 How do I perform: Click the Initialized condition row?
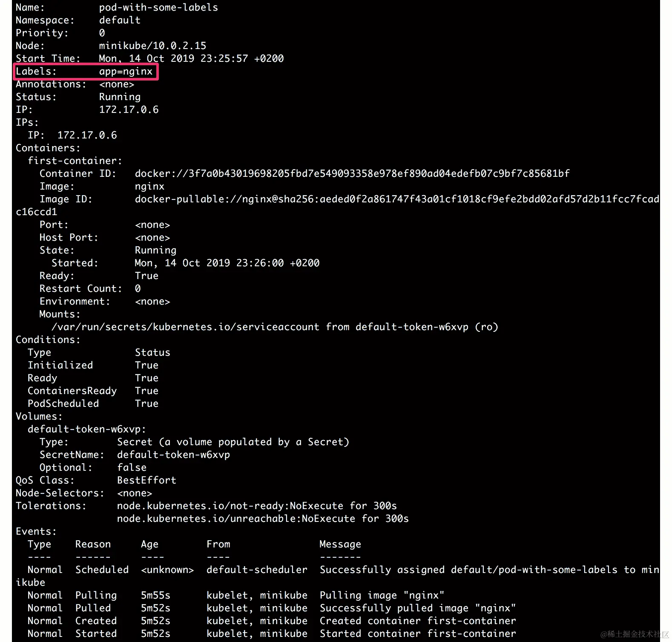click(x=93, y=365)
